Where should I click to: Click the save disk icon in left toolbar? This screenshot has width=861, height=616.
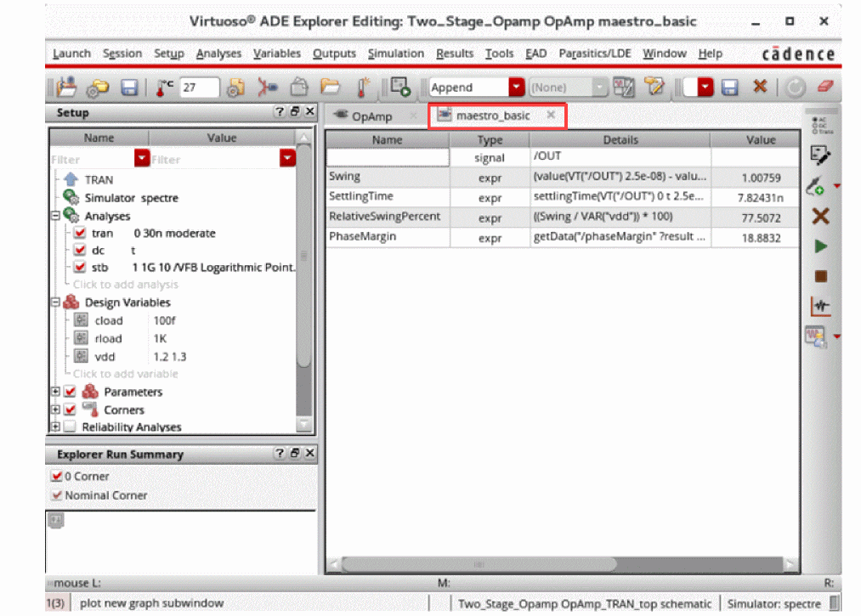click(129, 88)
